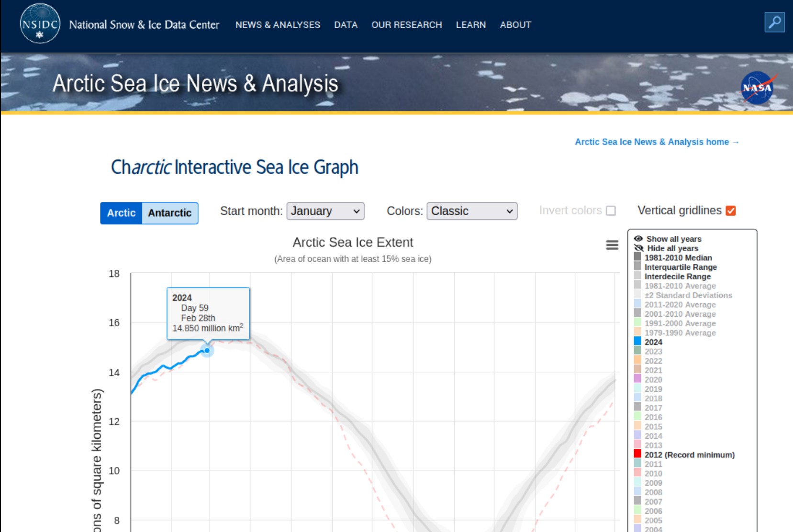Switch to the Antarctic toggle button
This screenshot has width=793, height=532.
click(x=170, y=213)
